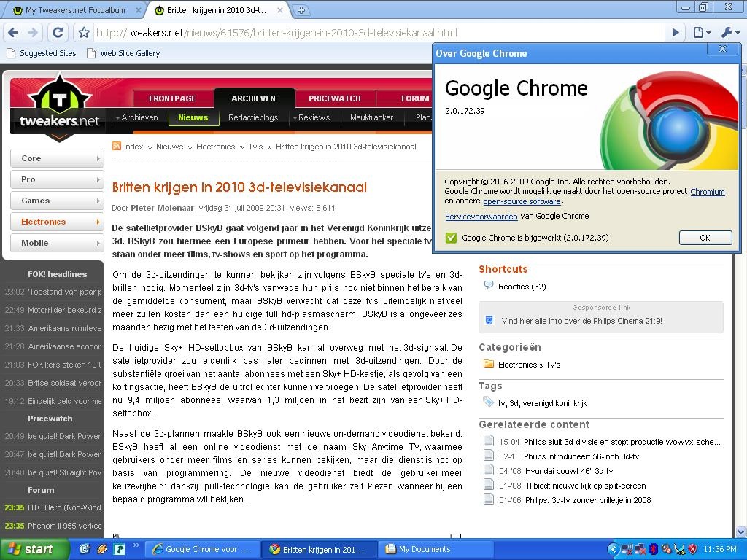Switch to My Tweakers.net Fotoalbum tab

(75, 10)
